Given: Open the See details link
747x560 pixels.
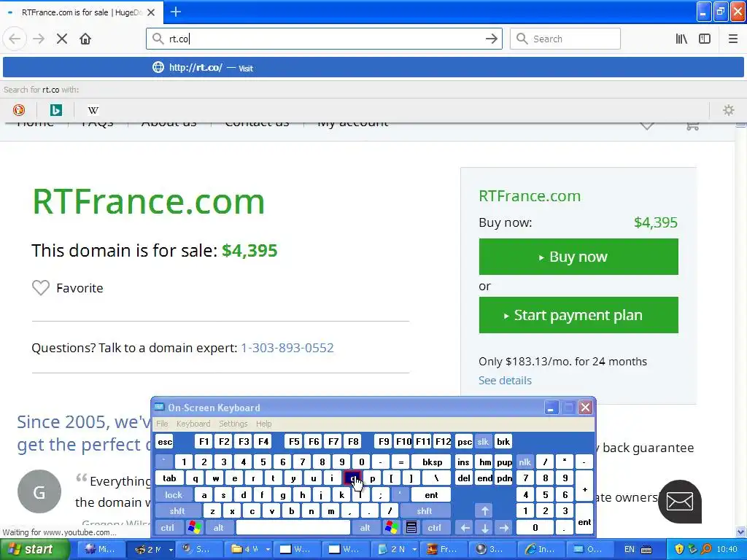Looking at the screenshot, I should pos(505,381).
